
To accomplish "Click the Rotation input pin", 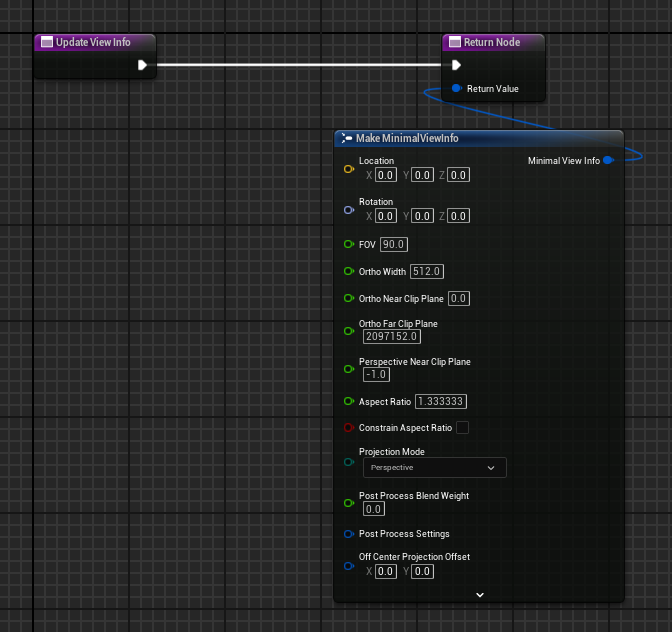I will [x=348, y=210].
